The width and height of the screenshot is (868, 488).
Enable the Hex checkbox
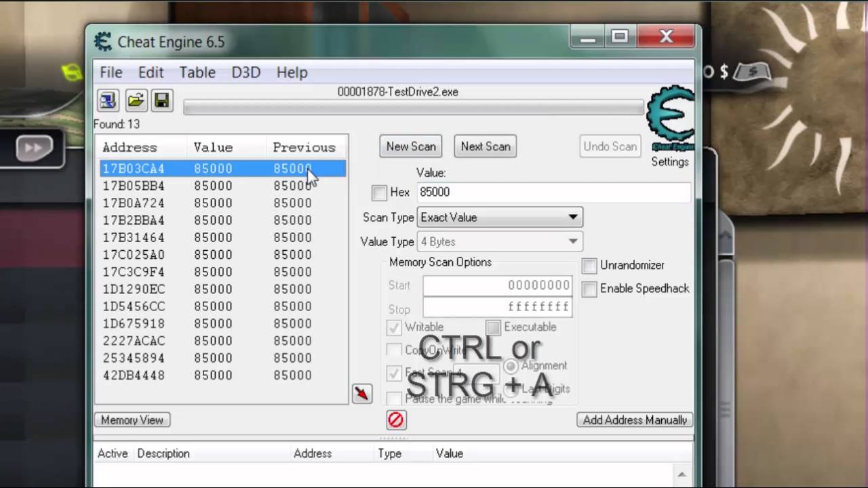[380, 192]
